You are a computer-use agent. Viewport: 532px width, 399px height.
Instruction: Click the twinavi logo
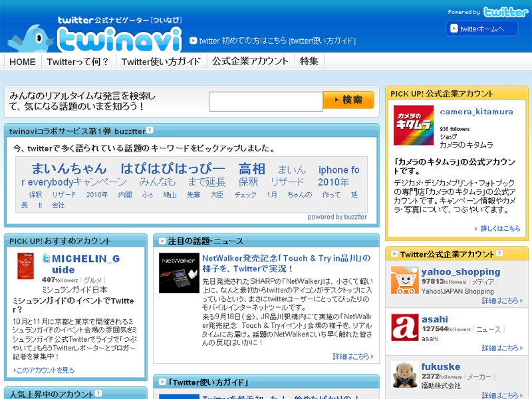pyautogui.click(x=120, y=39)
